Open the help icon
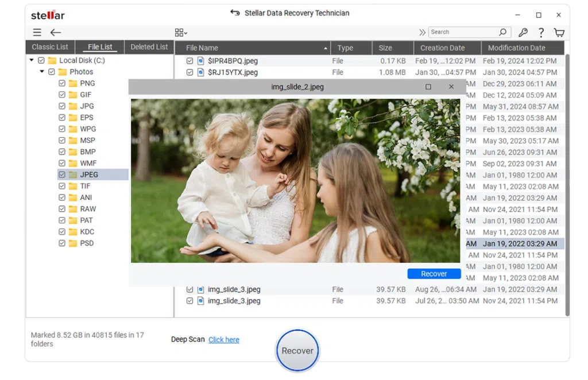Screen dimensions: 588x380 coord(540,32)
